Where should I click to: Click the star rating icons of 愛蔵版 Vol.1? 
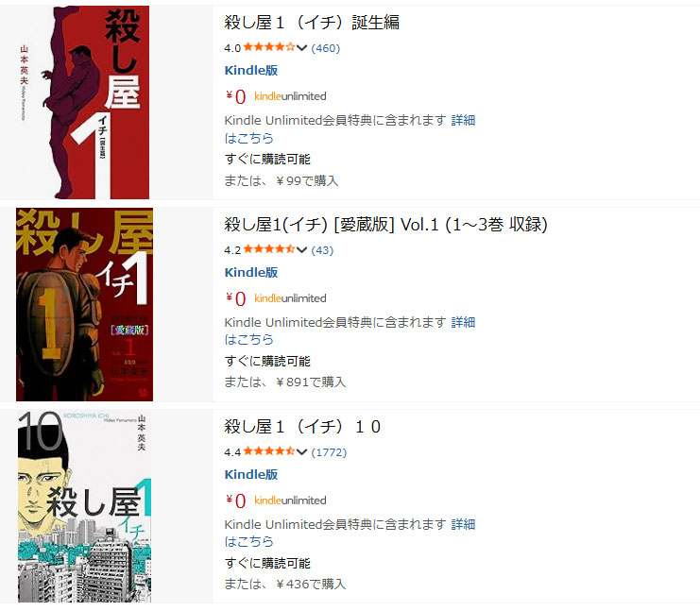269,249
